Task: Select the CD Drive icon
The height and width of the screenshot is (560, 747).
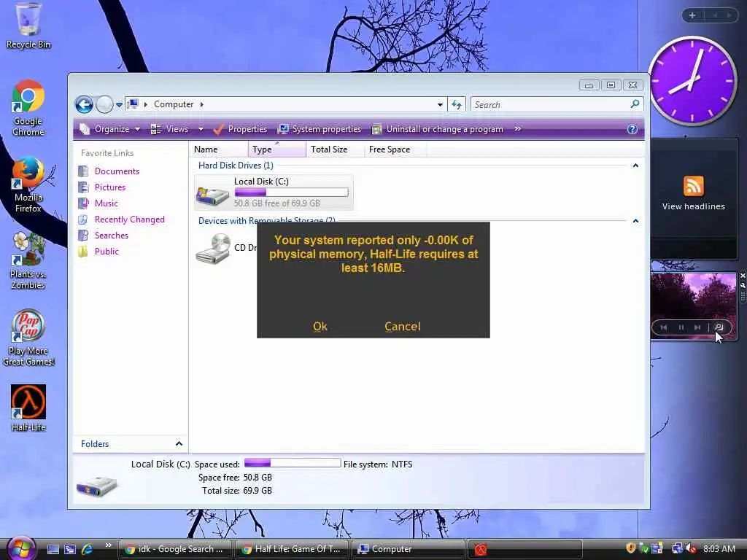Action: point(213,249)
